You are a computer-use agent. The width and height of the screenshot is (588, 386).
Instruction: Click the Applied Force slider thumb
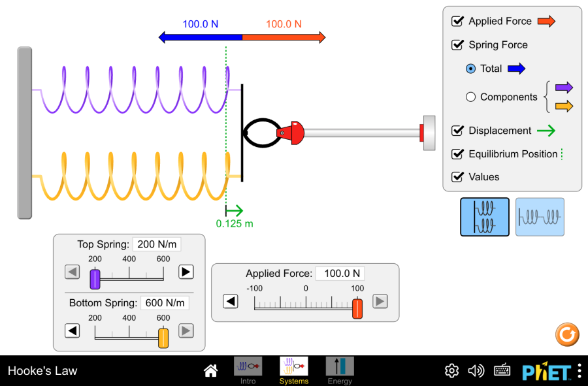[x=357, y=308]
